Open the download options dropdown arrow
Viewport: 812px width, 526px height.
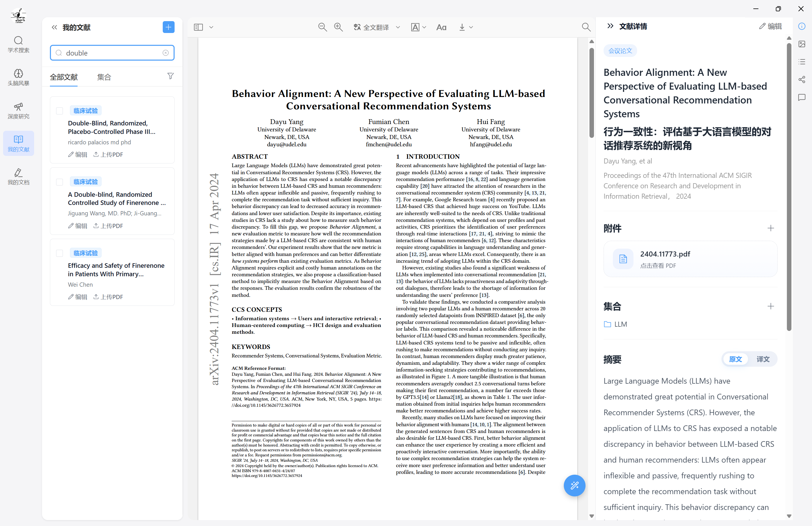click(471, 27)
